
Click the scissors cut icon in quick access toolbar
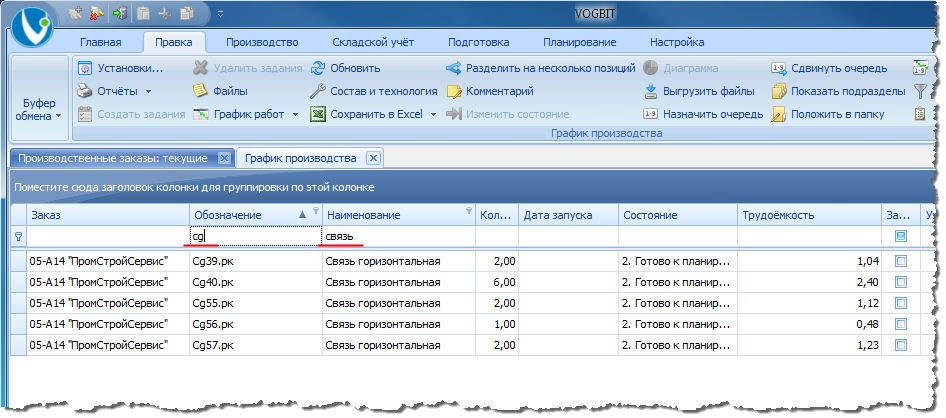click(164, 12)
